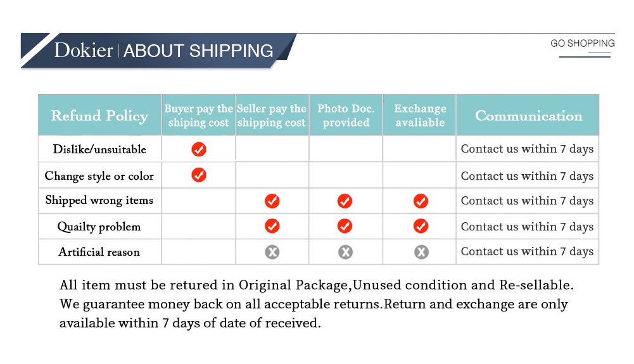
Task: Click the GO SHOPPING link
Action: [x=583, y=44]
